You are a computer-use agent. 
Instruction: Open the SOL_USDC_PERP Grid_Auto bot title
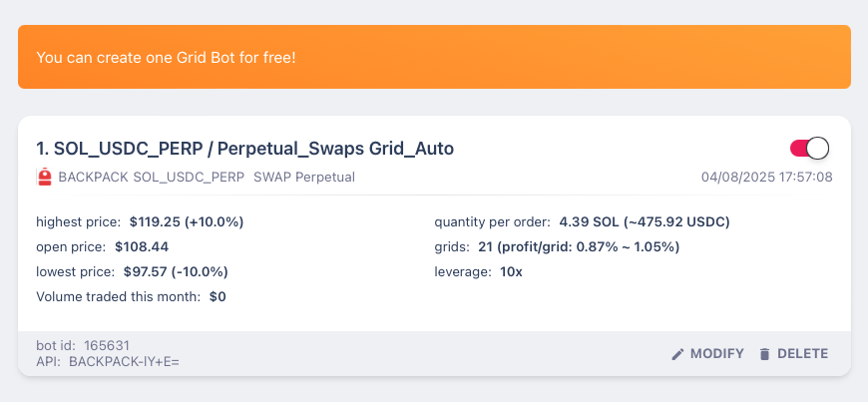click(244, 149)
